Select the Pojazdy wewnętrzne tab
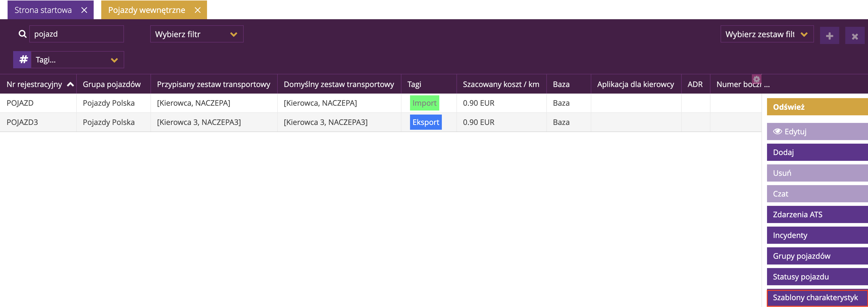868x307 pixels. [x=147, y=10]
